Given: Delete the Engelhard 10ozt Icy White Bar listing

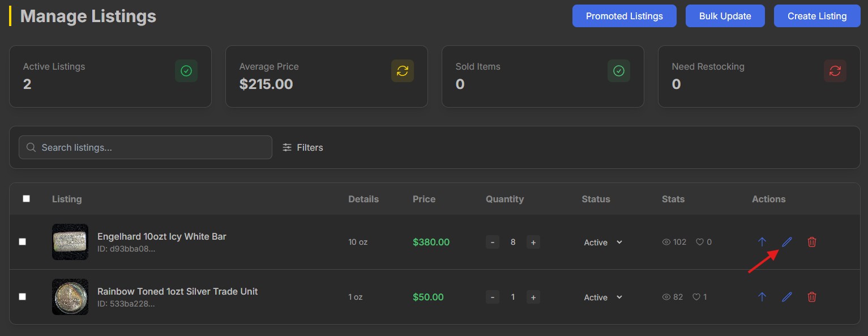Looking at the screenshot, I should point(812,242).
